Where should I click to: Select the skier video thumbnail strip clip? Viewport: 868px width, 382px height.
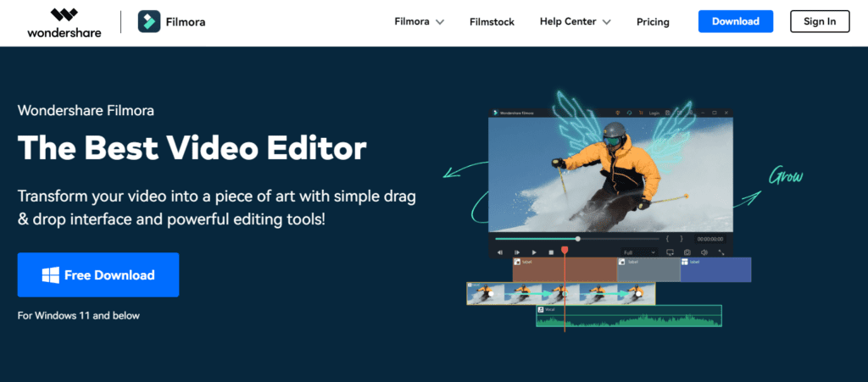pos(561,294)
